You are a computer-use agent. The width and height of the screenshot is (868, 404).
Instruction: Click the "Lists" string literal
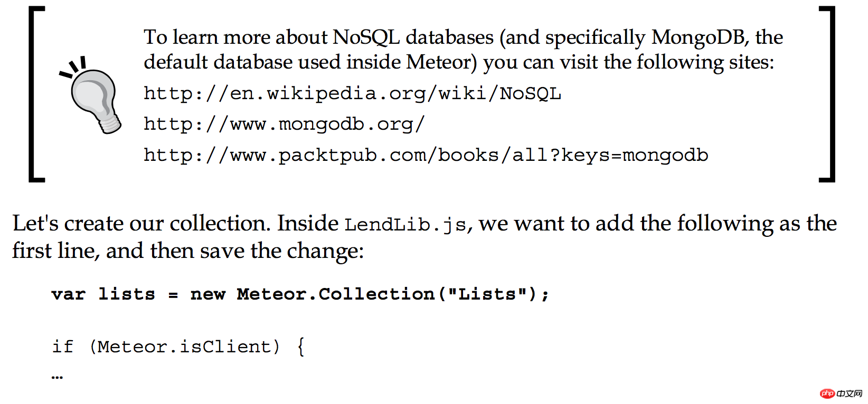(487, 294)
